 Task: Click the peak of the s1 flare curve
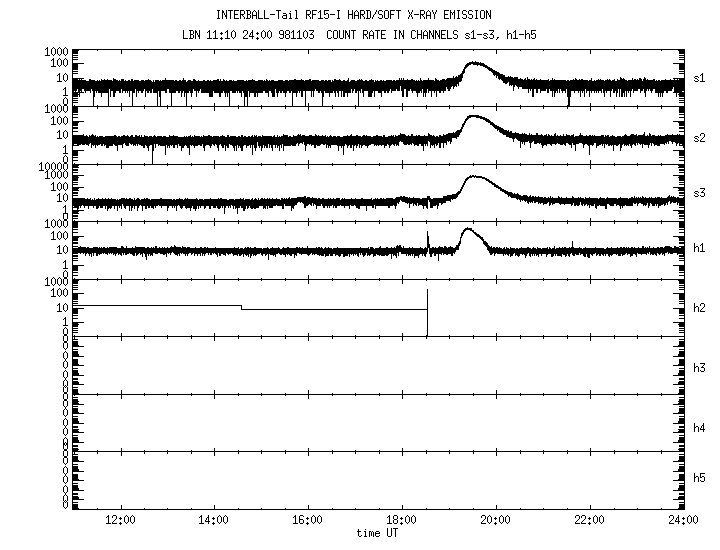tap(473, 64)
